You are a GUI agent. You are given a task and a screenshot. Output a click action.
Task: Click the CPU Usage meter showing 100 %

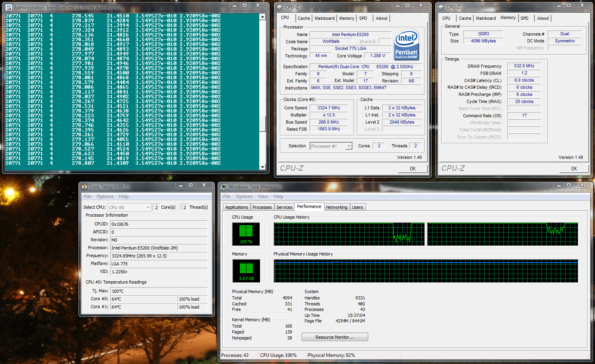point(246,234)
